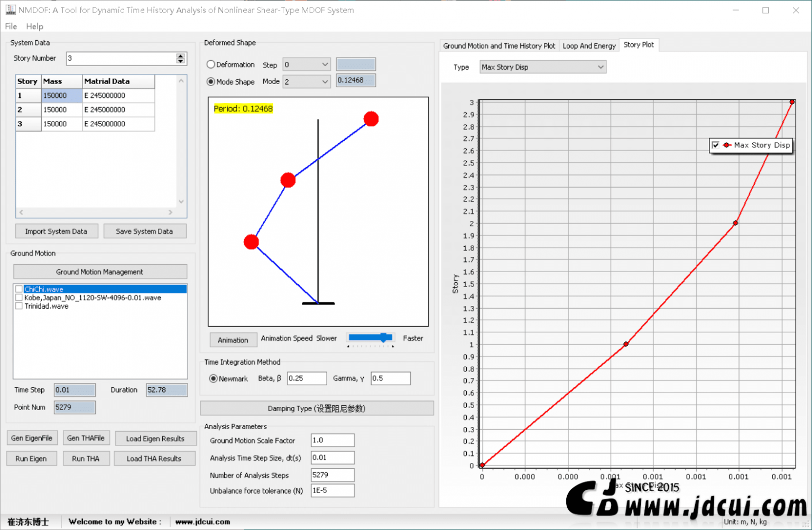Increase Story Number using the up stepper arrow
The height and width of the screenshot is (530, 812).
click(182, 55)
